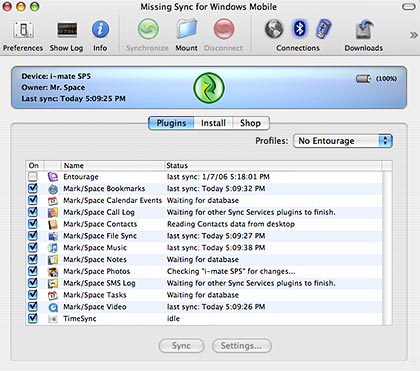Image resolution: width=420 pixels, height=371 pixels.
Task: Select 'Reading Contacts data from desktop' status
Action: click(231, 224)
